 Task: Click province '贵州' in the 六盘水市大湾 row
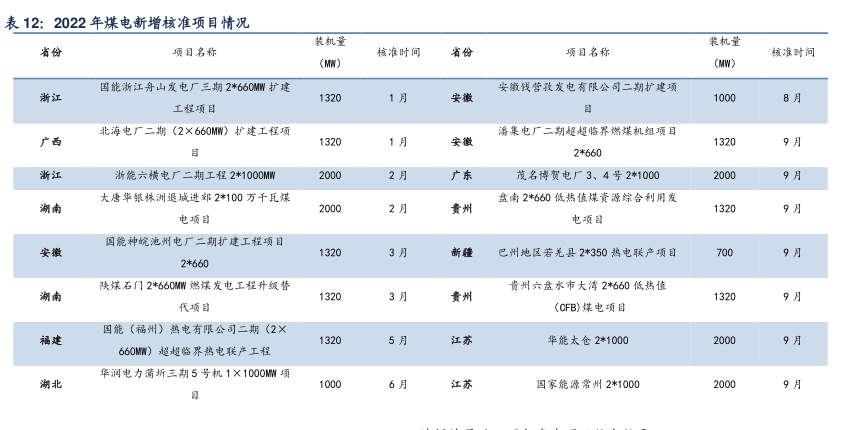coord(462,296)
